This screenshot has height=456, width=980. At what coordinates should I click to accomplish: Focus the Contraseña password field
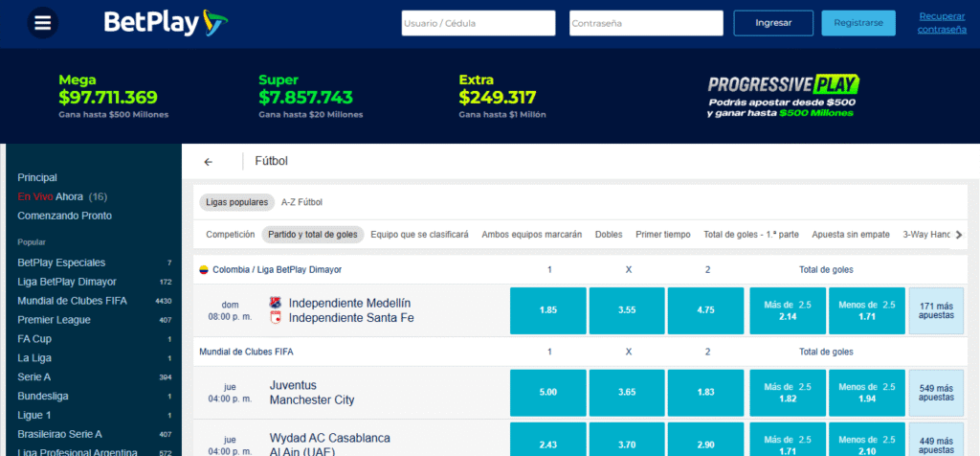[x=646, y=23]
